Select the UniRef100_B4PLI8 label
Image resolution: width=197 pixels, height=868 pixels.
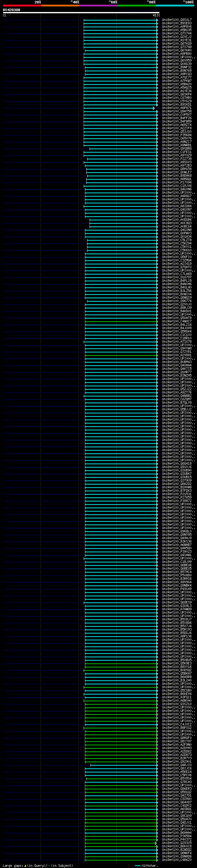pyautogui.click(x=176, y=281)
